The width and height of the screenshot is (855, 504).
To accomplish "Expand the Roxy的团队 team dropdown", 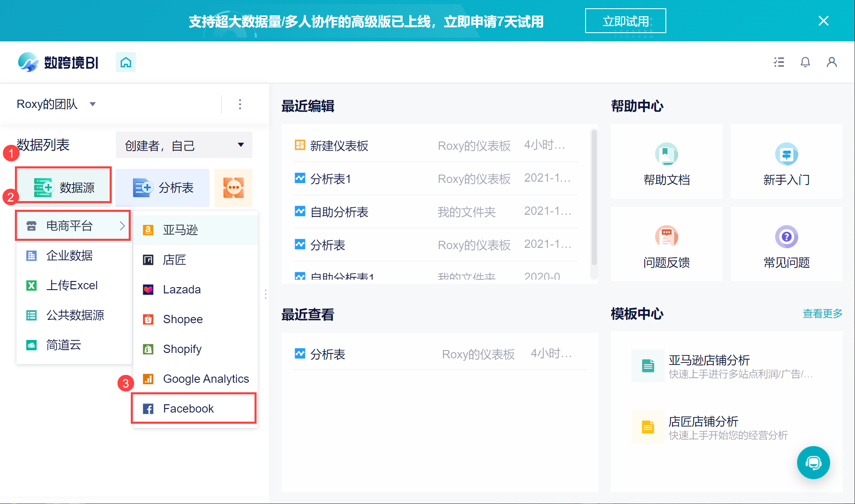I will (93, 104).
